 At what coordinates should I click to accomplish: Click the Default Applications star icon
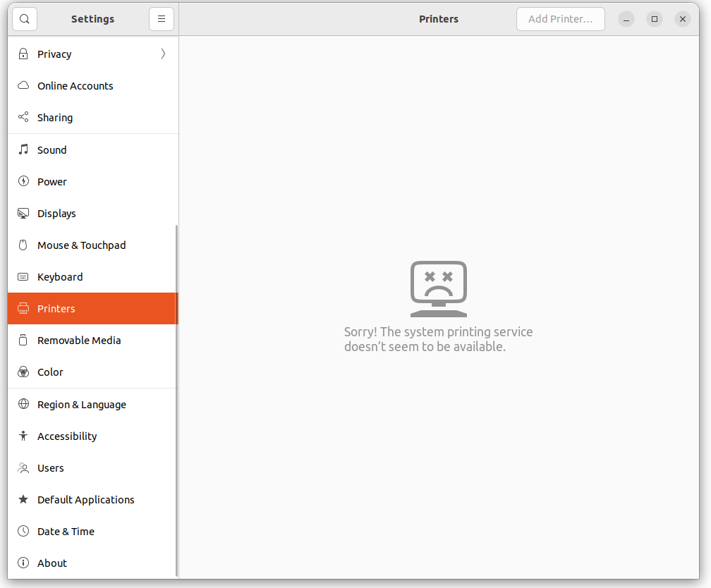point(23,499)
